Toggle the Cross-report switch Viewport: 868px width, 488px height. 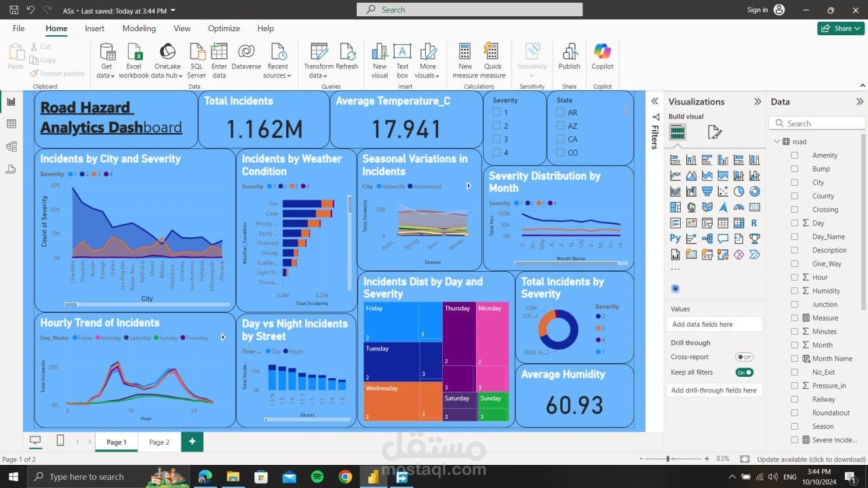click(744, 357)
